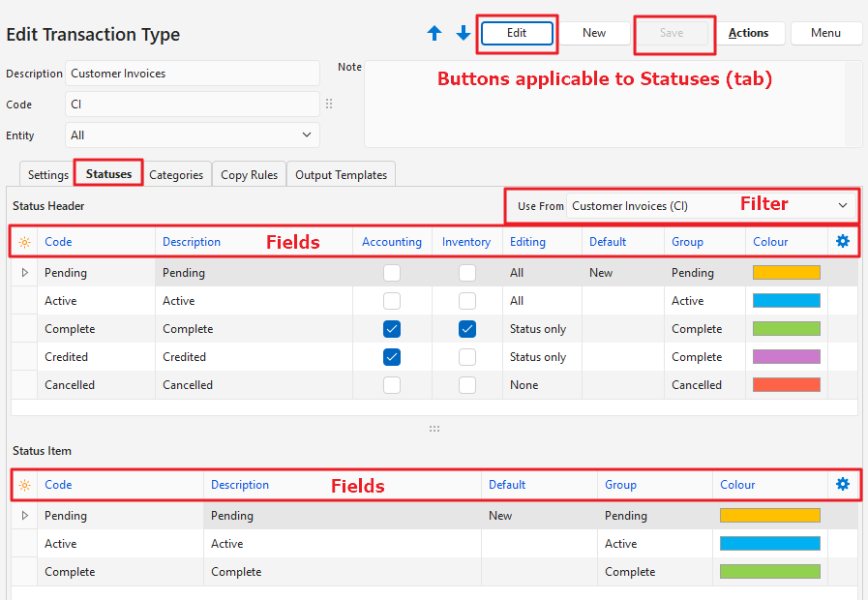868x600 pixels.
Task: Open the Entity dropdown
Action: (193, 135)
